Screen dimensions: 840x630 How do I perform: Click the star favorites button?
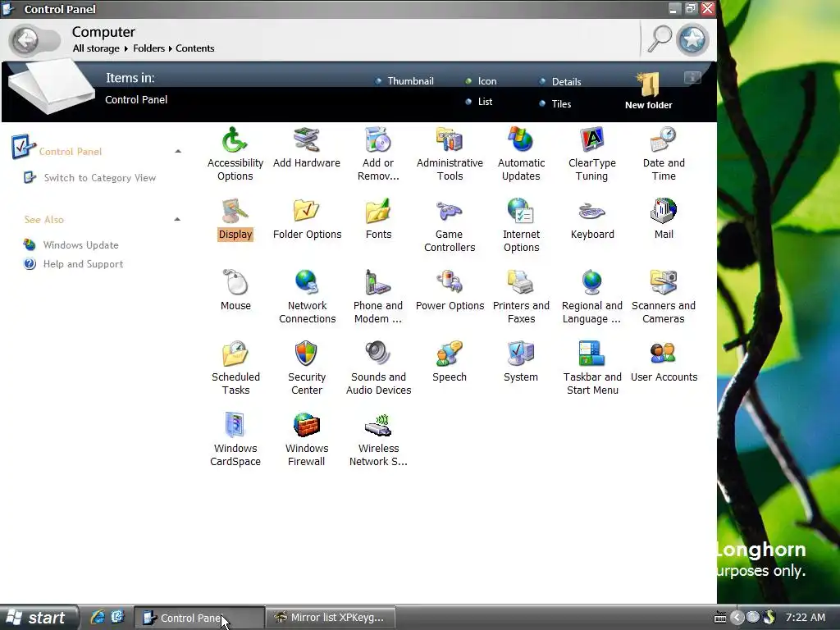pyautogui.click(x=692, y=39)
